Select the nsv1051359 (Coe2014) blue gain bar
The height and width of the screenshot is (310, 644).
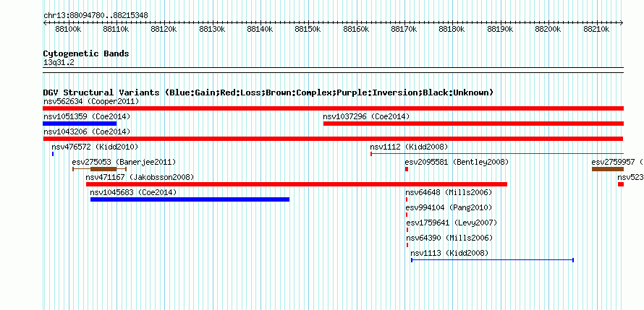tap(80, 124)
